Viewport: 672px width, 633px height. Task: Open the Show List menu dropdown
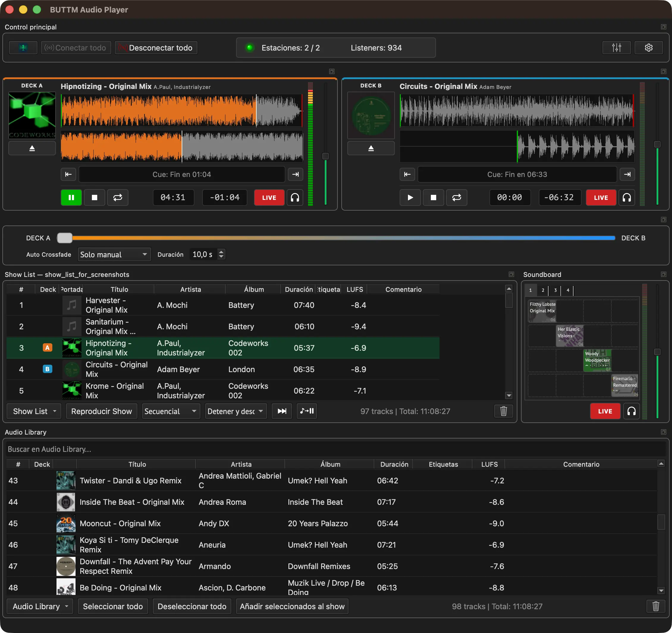pyautogui.click(x=34, y=411)
